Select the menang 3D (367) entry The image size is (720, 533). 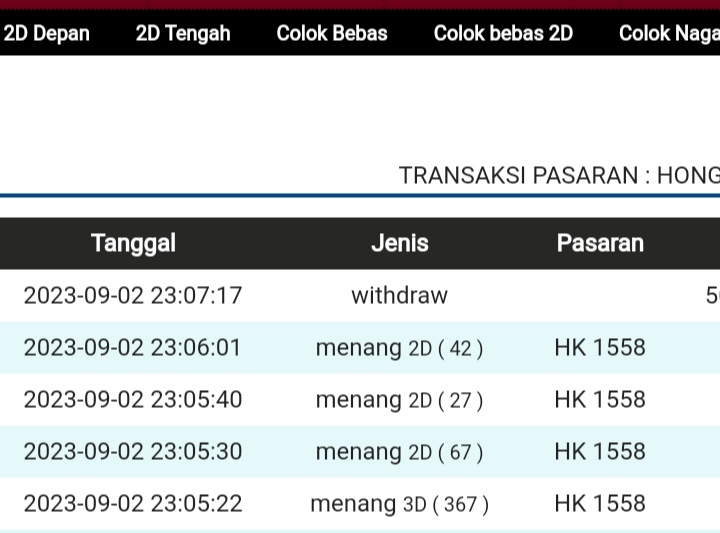[399, 503]
